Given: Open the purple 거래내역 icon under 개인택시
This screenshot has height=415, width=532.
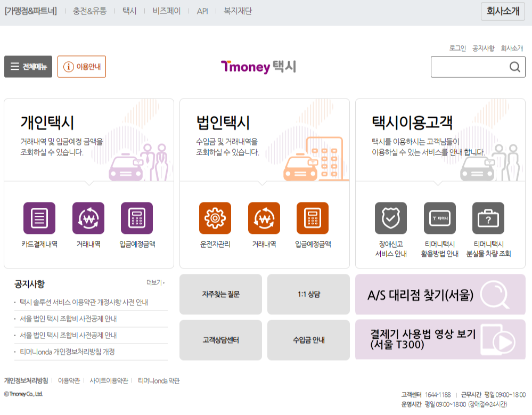Looking at the screenshot, I should 88,218.
